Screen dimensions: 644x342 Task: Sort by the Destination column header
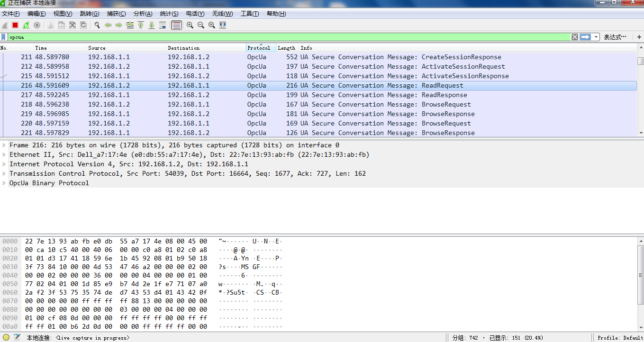click(x=206, y=48)
